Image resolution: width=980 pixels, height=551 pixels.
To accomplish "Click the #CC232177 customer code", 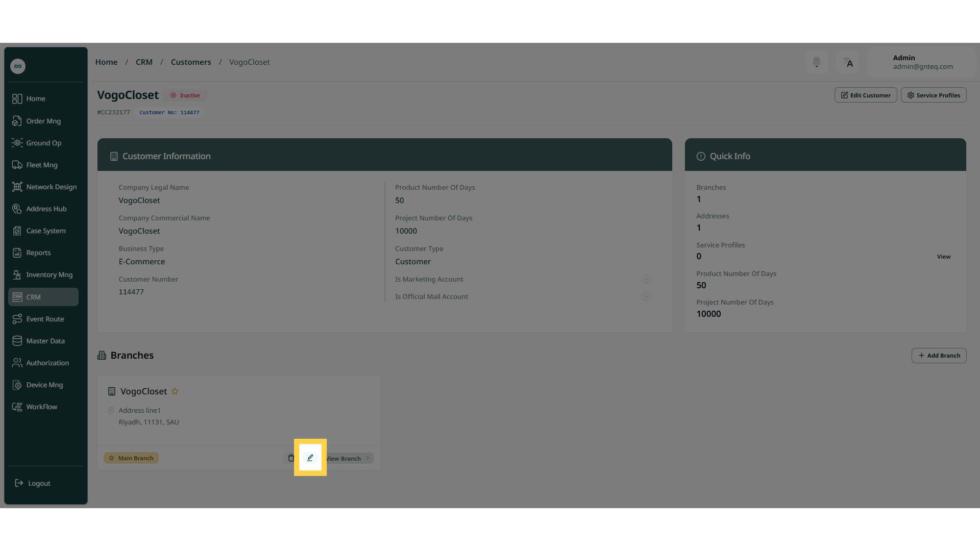I will (x=114, y=112).
